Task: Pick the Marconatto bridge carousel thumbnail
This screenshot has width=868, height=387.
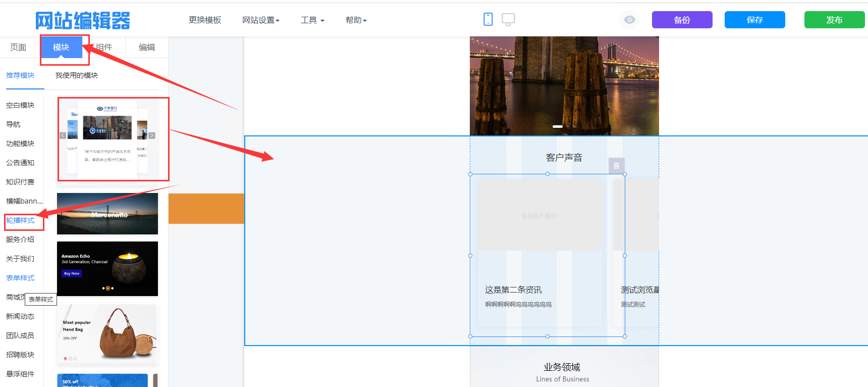Action: point(107,214)
